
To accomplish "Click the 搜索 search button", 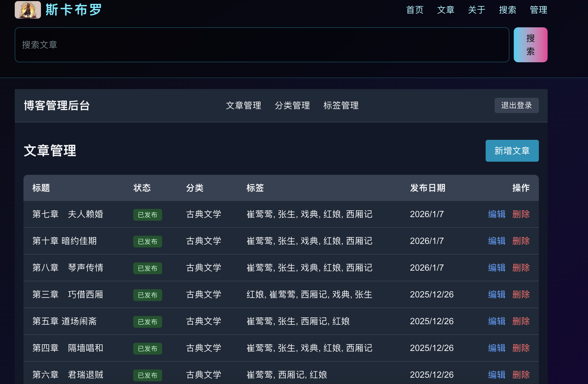I will (530, 45).
